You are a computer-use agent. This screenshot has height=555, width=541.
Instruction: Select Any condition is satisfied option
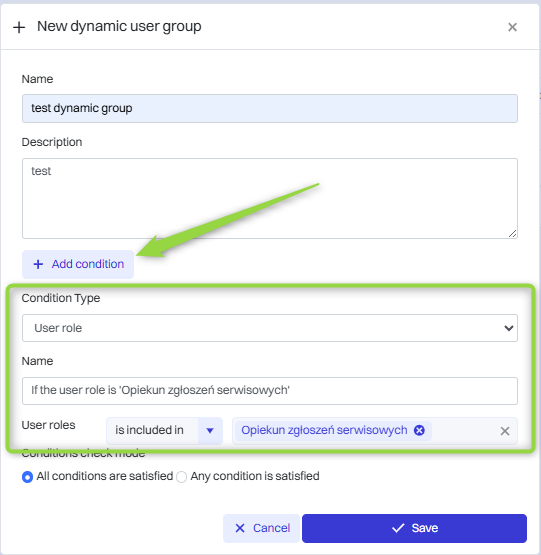pos(182,477)
